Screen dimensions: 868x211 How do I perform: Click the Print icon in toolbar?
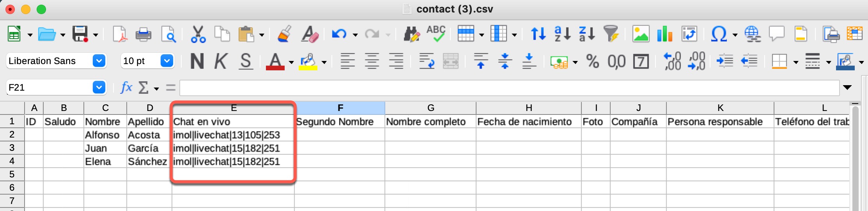point(143,34)
